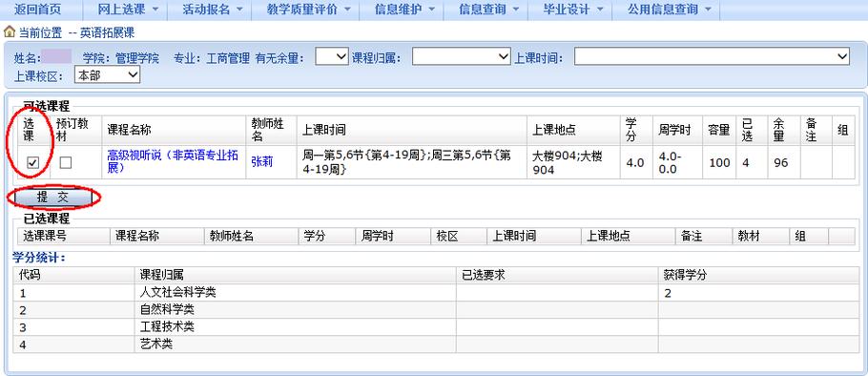
Task: Open the 公用信息查询 menu
Action: pyautogui.click(x=670, y=10)
